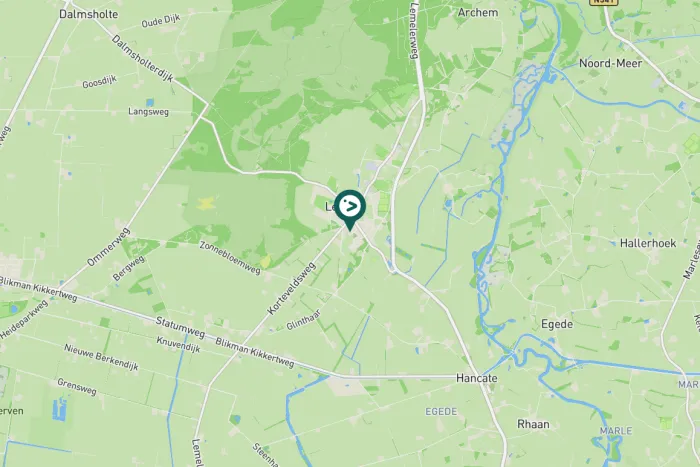Click the N341 road shield badge
Screen dimensions: 700x467
[604, 2]
